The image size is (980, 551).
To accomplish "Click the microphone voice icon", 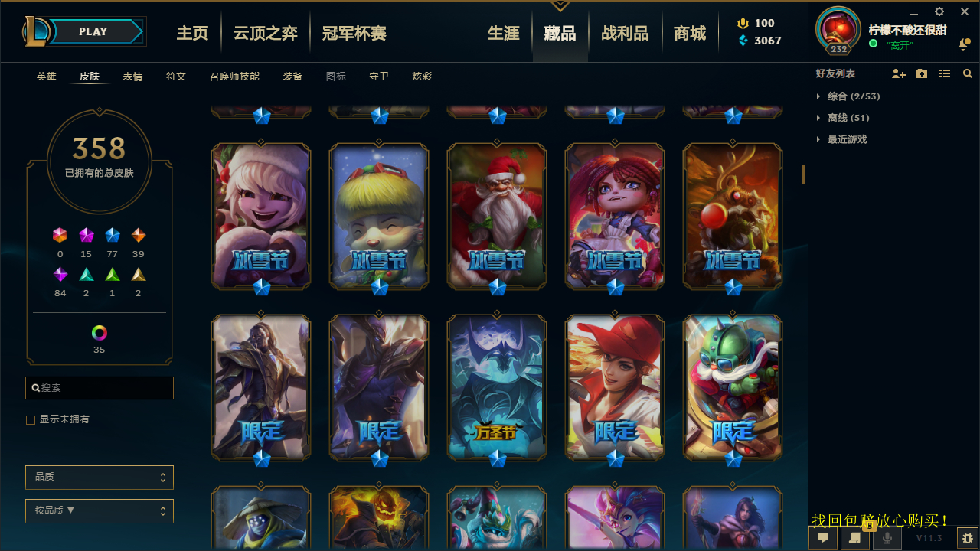I will [x=887, y=538].
